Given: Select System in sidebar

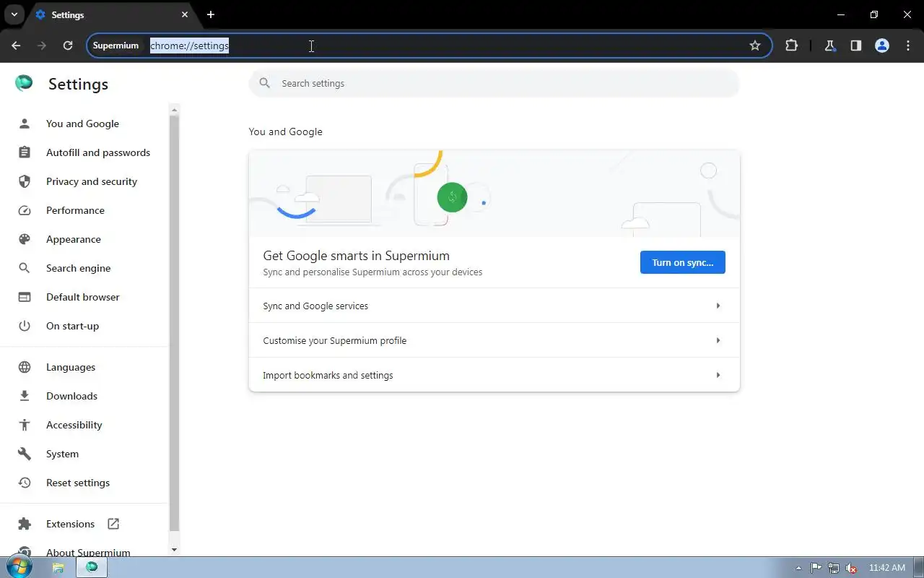Looking at the screenshot, I should pyautogui.click(x=84, y=454).
